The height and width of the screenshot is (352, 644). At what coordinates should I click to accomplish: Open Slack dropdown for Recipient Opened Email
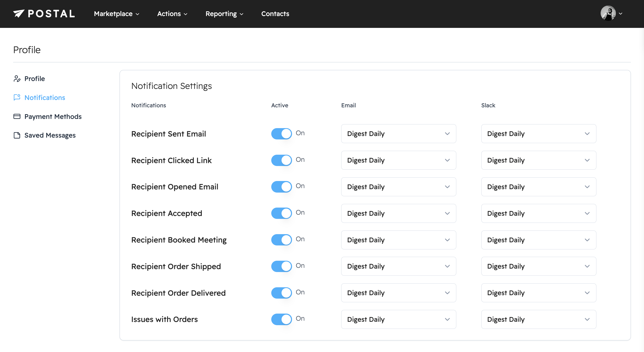tap(538, 187)
